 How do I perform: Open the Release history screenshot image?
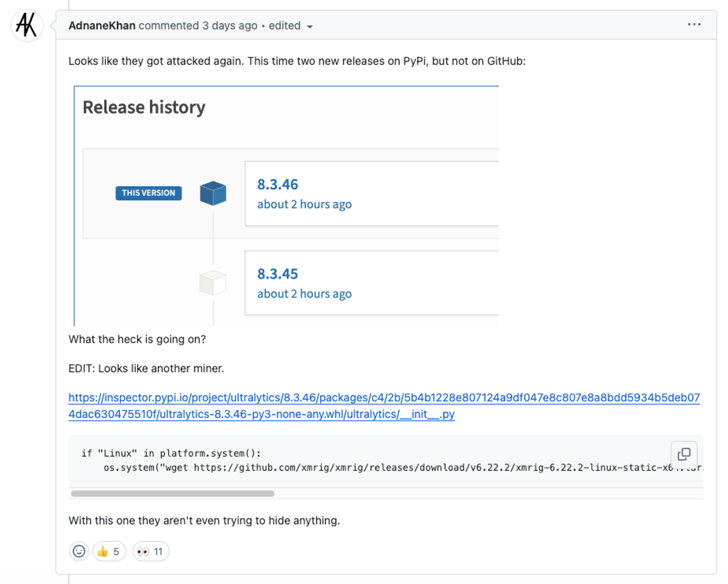pos(286,205)
